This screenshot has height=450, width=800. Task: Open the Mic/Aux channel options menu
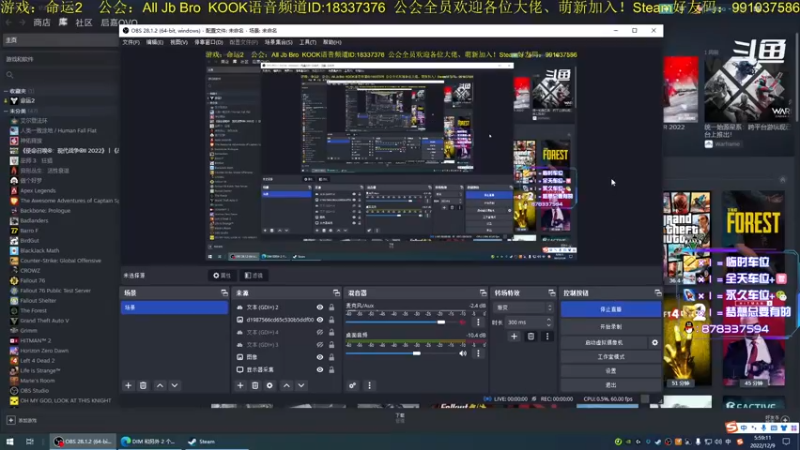478,322
